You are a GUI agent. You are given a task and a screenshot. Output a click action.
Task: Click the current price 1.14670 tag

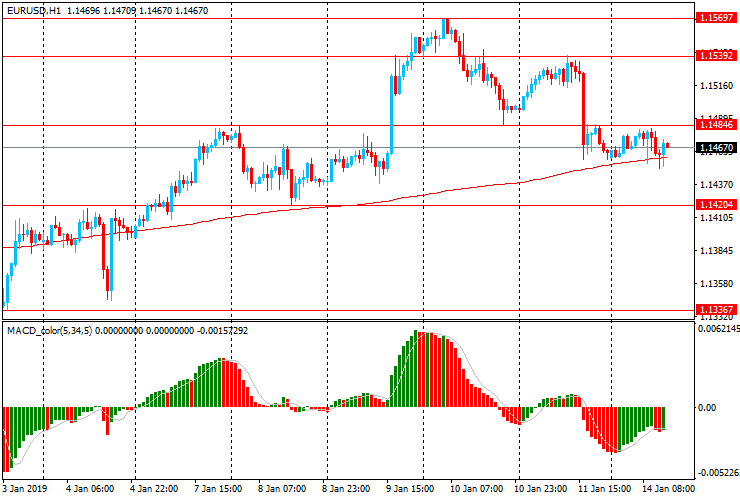pos(714,147)
